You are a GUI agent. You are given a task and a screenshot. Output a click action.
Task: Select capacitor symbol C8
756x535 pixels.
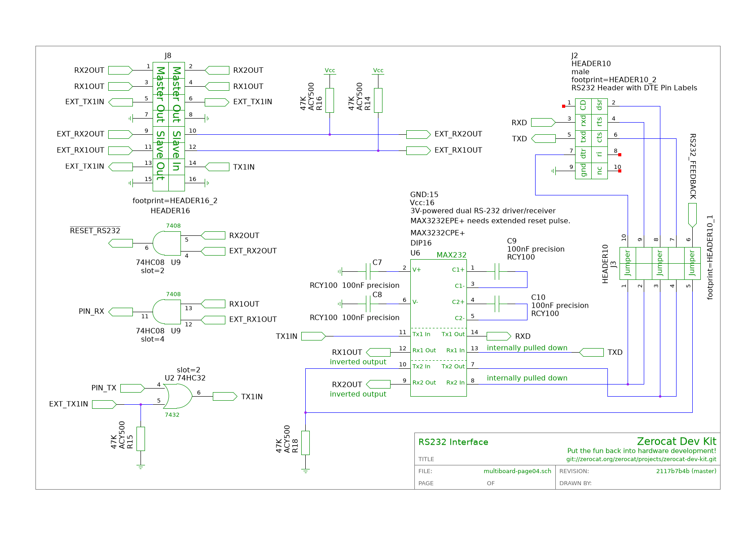[369, 304]
